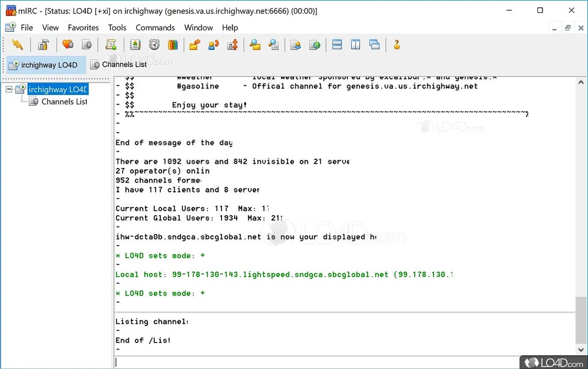Open the Notify List toolbar icon

point(295,45)
